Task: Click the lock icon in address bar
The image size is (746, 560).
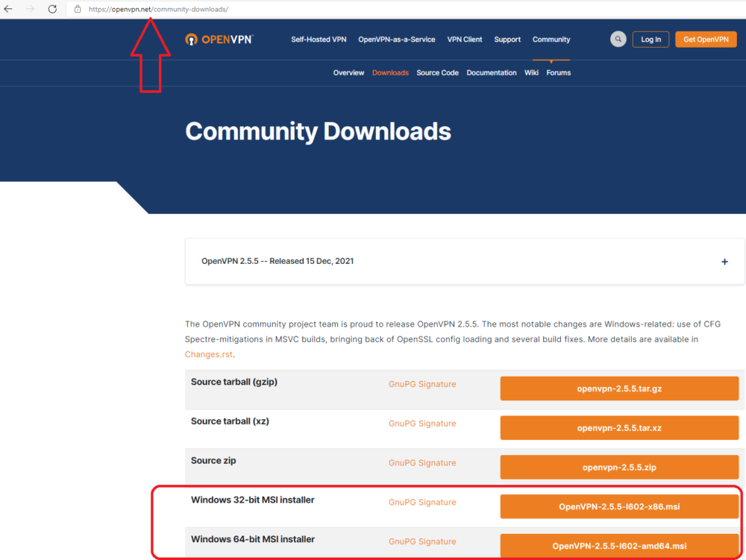Action: pos(78,9)
